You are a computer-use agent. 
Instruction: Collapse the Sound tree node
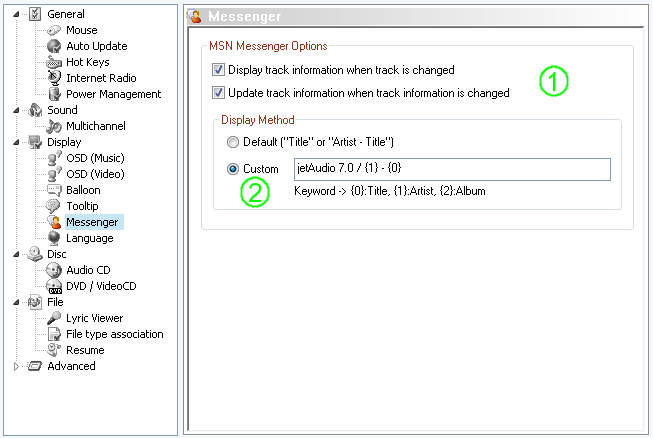(16, 110)
